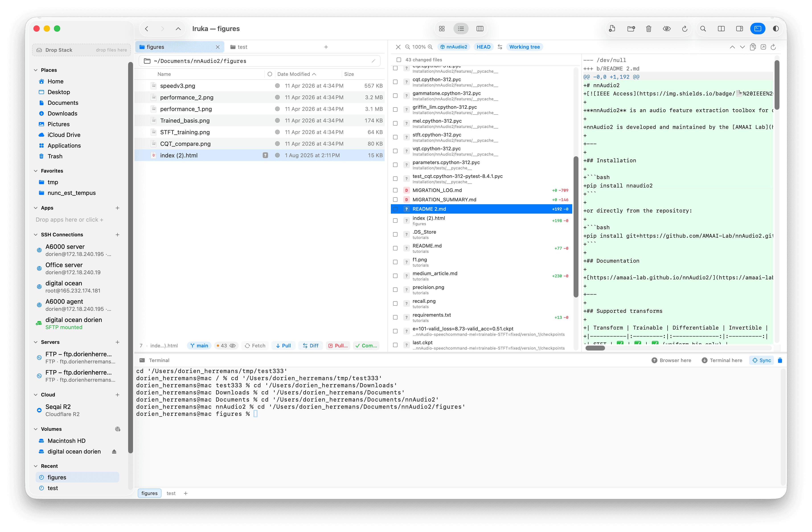Open a new browser tab with plus

coord(326,47)
